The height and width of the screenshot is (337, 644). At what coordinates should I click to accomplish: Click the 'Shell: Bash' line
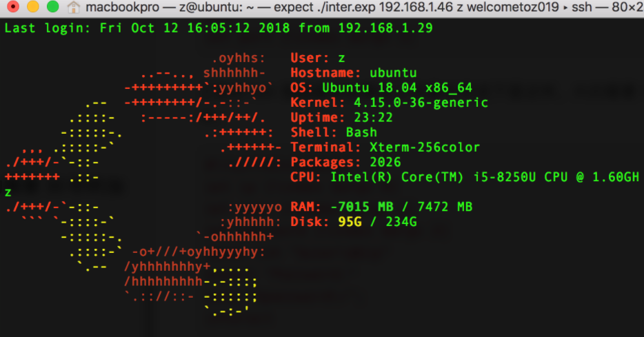click(334, 132)
